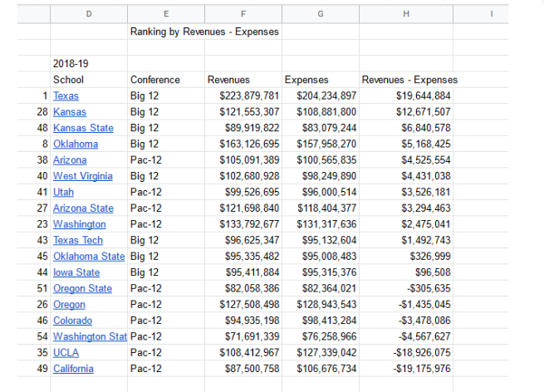Open the Iowa State link

76,272
